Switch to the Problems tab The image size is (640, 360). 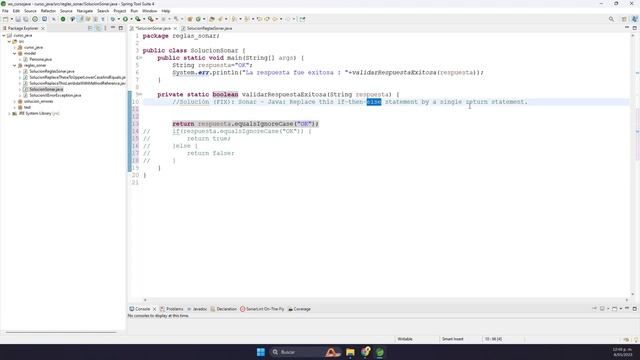tap(172, 309)
